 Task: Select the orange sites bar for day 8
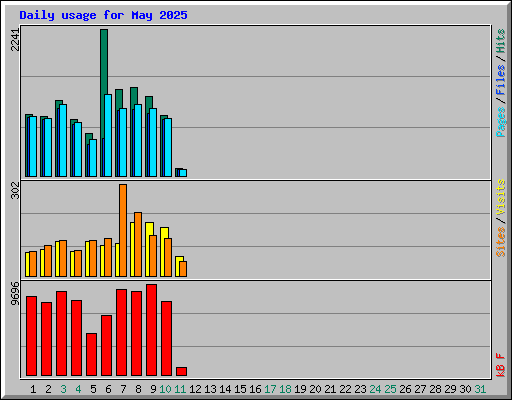click(x=138, y=244)
